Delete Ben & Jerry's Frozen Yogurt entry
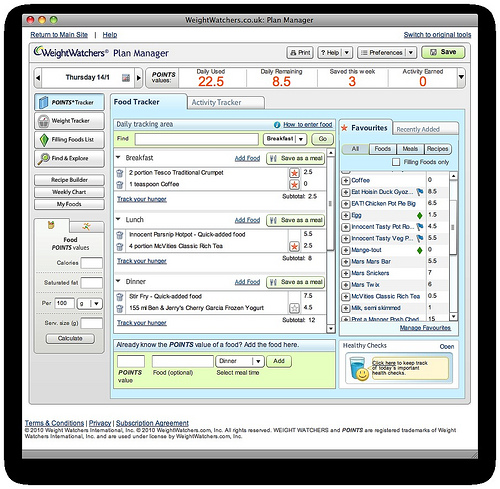 pyautogui.click(x=119, y=308)
